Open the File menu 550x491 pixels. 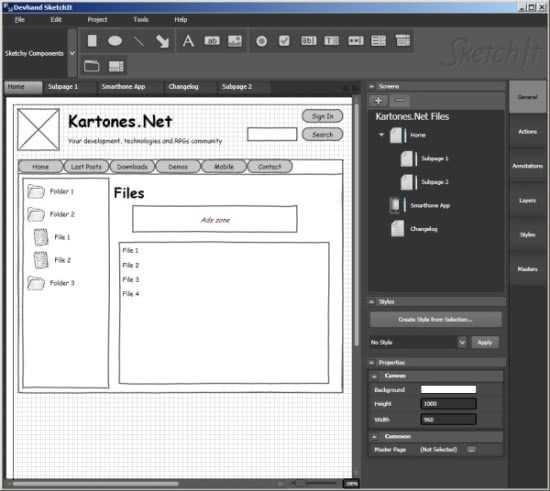point(20,20)
